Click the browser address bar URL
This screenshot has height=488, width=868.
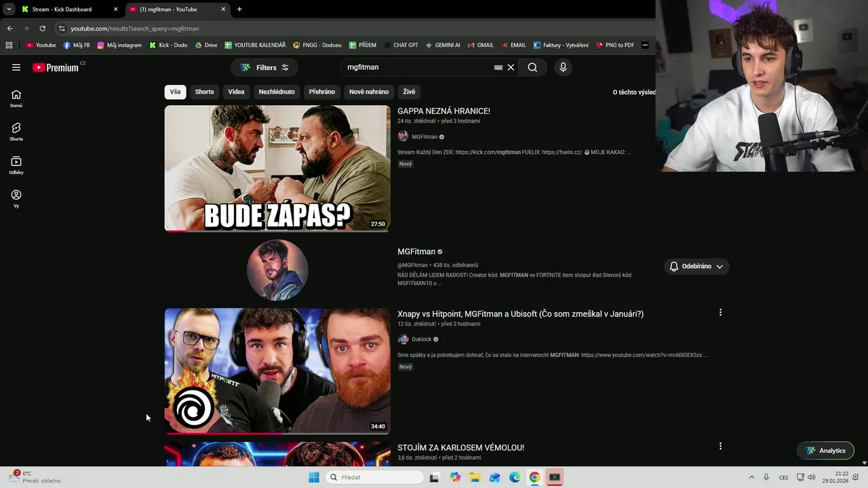click(135, 28)
